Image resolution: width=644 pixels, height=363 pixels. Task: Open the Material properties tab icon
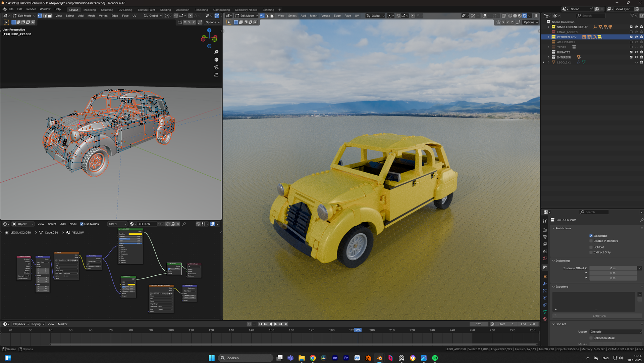click(545, 319)
